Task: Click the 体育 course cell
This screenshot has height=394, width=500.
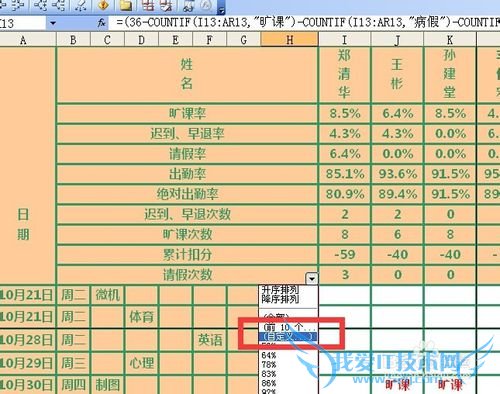Action: (x=142, y=317)
